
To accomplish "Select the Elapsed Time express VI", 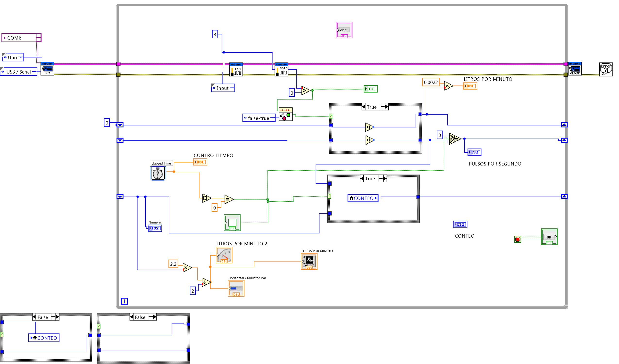I will (x=158, y=174).
